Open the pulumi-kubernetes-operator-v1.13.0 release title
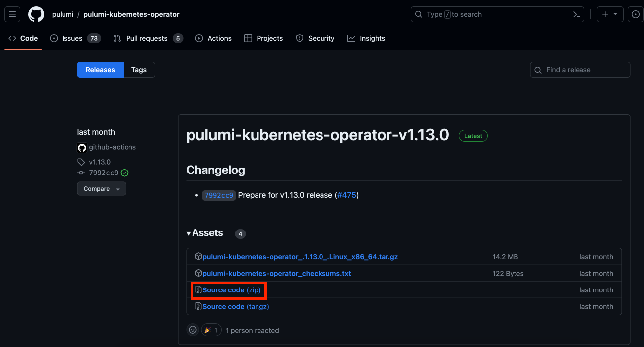The width and height of the screenshot is (644, 347). (x=317, y=135)
